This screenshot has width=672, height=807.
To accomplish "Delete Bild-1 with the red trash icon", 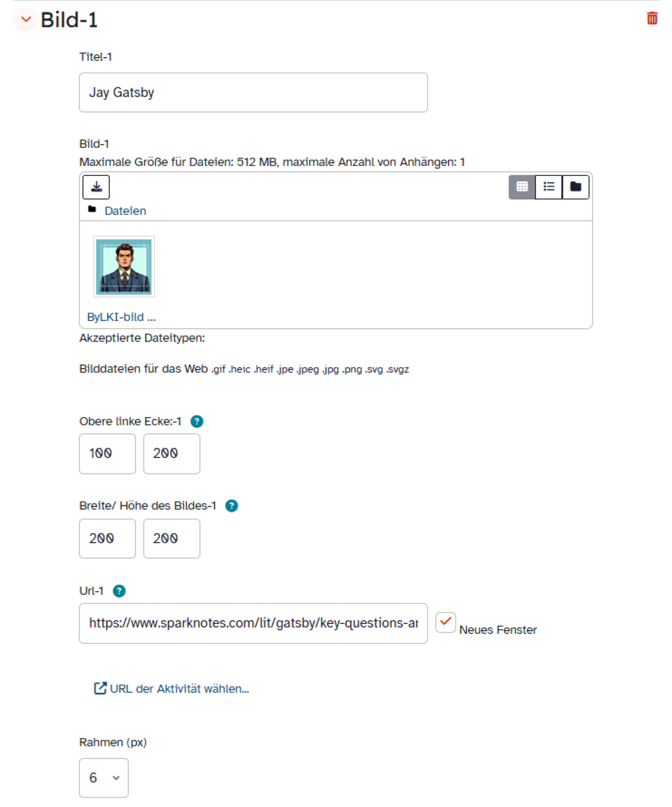I will click(x=652, y=18).
